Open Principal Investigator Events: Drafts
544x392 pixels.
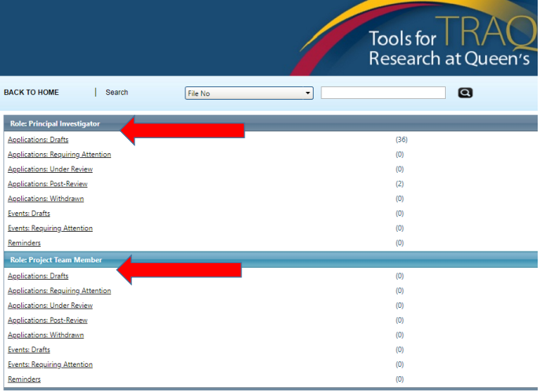pyautogui.click(x=28, y=214)
